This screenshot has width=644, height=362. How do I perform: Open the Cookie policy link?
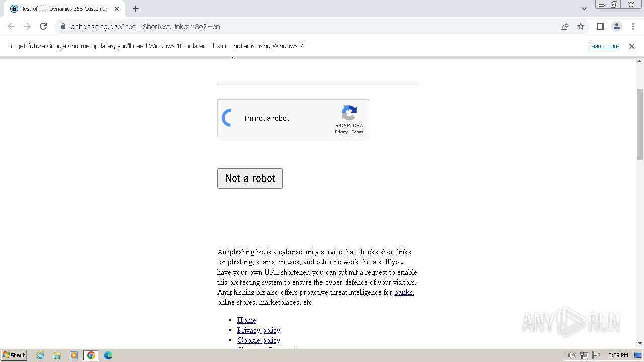(259, 340)
